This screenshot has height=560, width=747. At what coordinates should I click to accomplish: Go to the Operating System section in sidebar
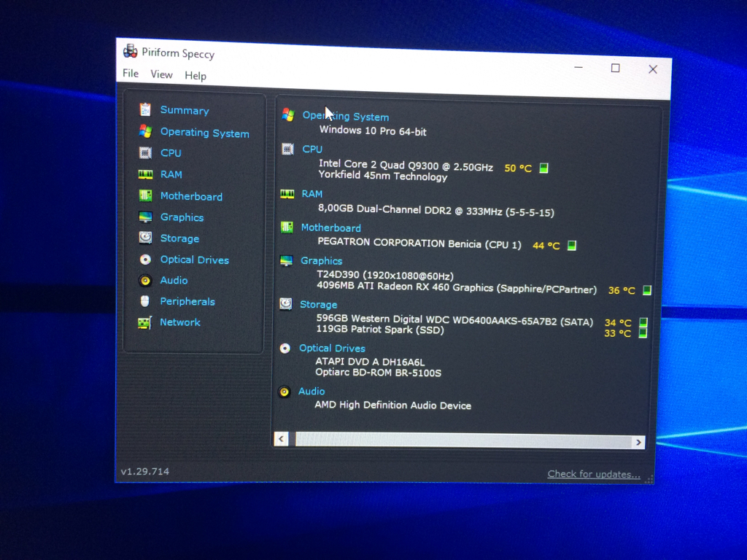(x=204, y=133)
